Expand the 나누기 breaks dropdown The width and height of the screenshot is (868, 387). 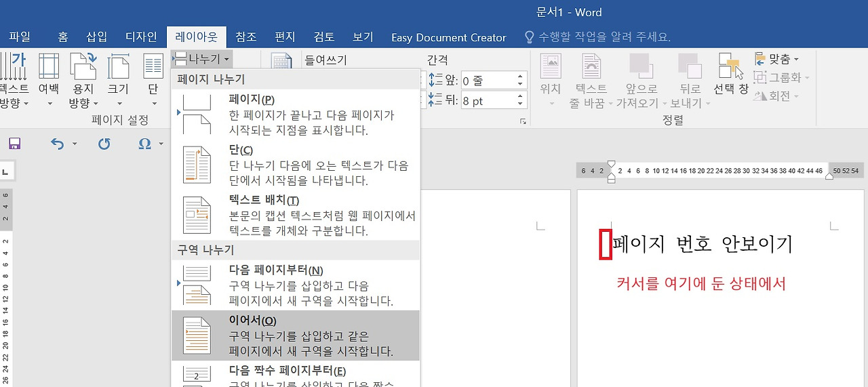pyautogui.click(x=202, y=59)
